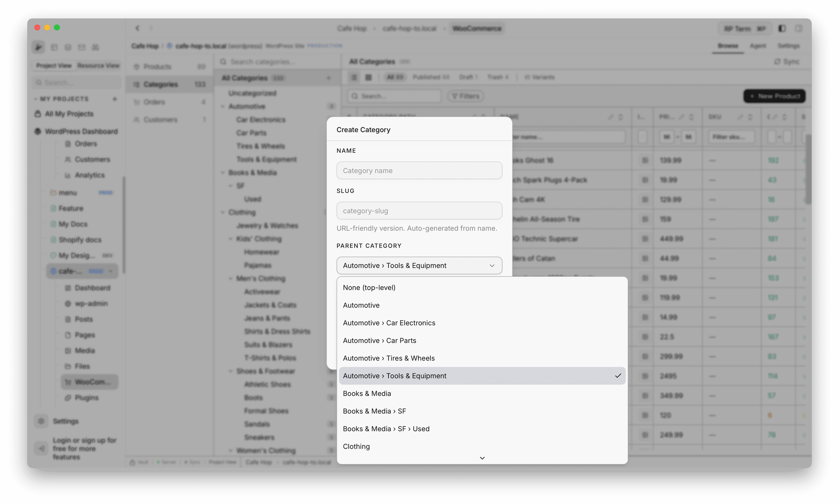839x504 pixels.
Task: Click the Settings gear icon in the sidebar
Action: (x=41, y=421)
